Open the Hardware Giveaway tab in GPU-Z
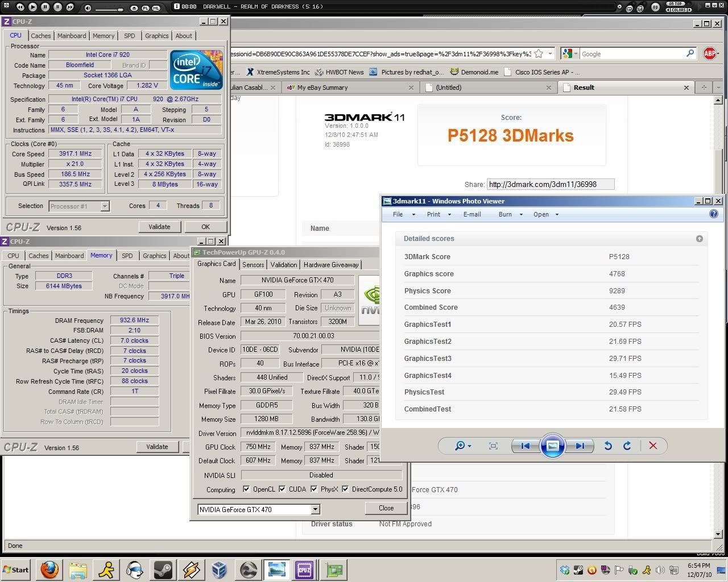Viewport: 728px width, 582px height. pos(331,265)
